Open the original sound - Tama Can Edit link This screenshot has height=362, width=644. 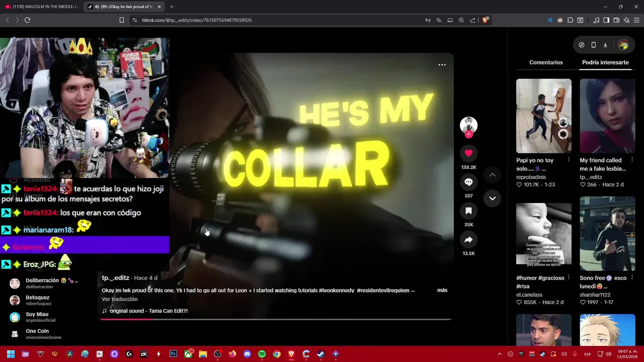[148, 311]
